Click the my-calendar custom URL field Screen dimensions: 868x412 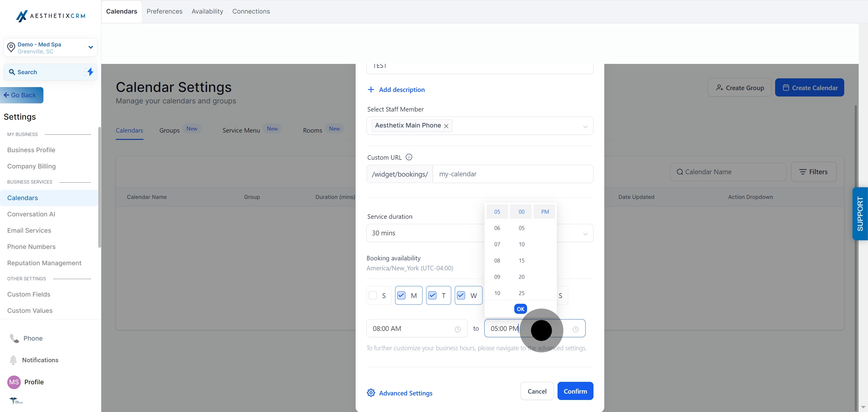[513, 174]
